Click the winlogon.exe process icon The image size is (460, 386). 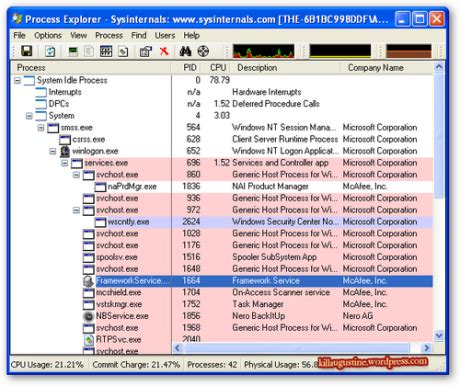65,151
